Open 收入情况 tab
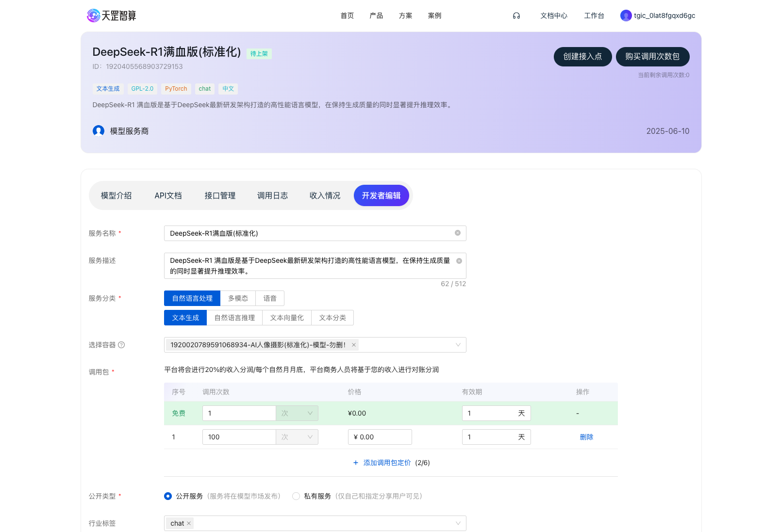Image resolution: width=780 pixels, height=532 pixels. tap(325, 195)
